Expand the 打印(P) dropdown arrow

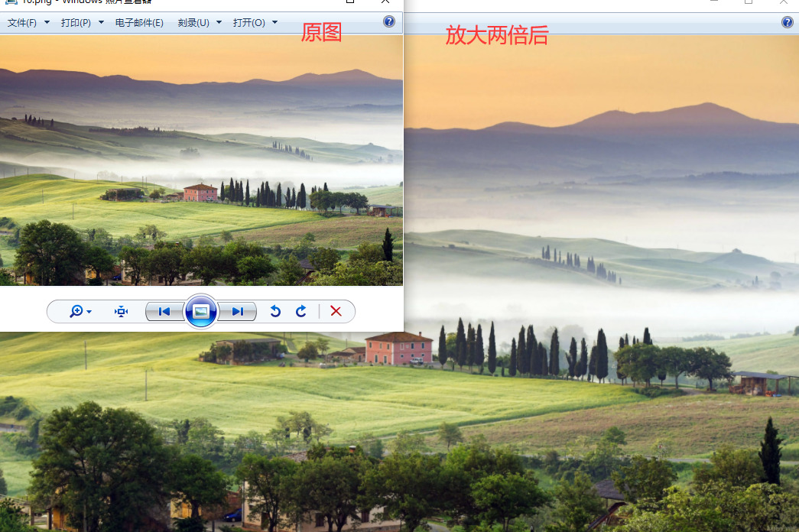click(101, 22)
